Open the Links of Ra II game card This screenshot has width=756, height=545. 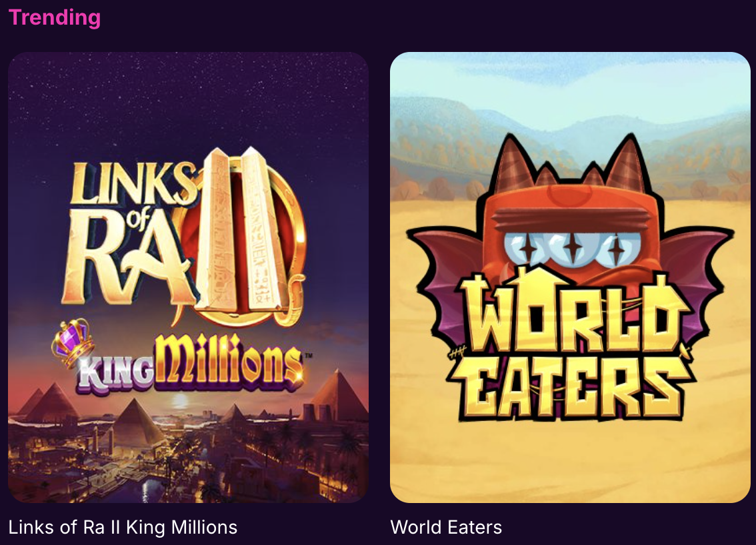click(189, 278)
